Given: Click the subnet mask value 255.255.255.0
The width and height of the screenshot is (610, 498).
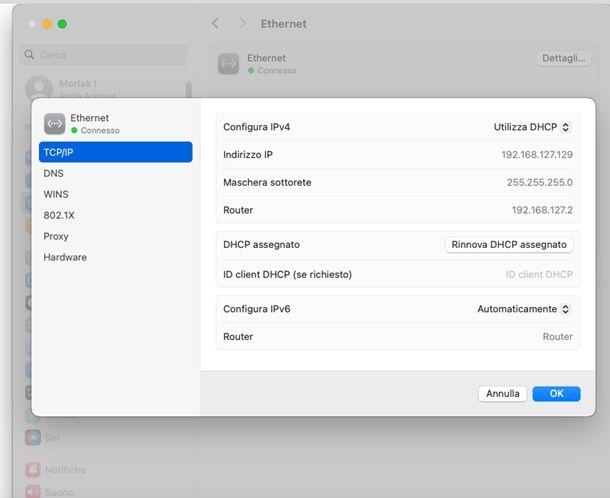Looking at the screenshot, I should (540, 182).
